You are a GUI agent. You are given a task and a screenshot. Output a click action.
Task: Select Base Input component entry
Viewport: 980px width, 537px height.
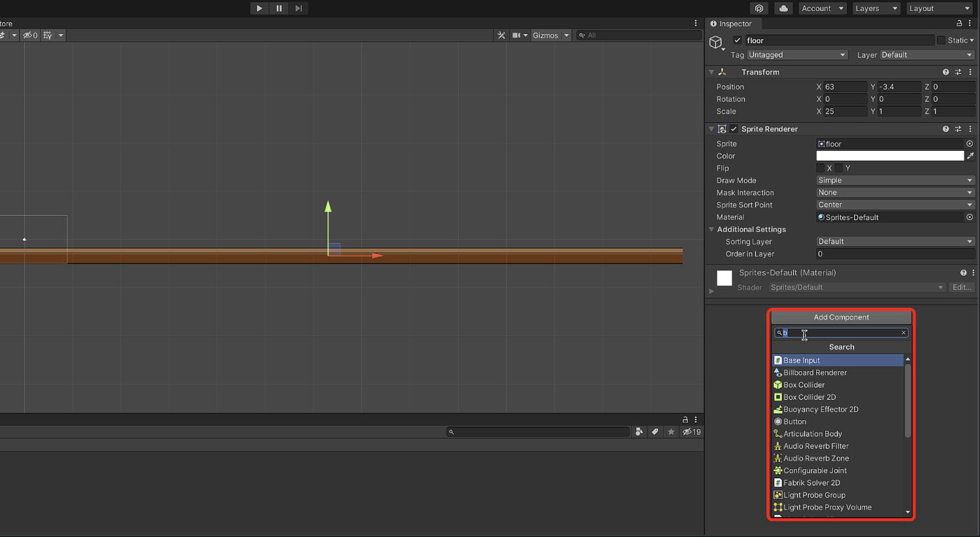(838, 361)
